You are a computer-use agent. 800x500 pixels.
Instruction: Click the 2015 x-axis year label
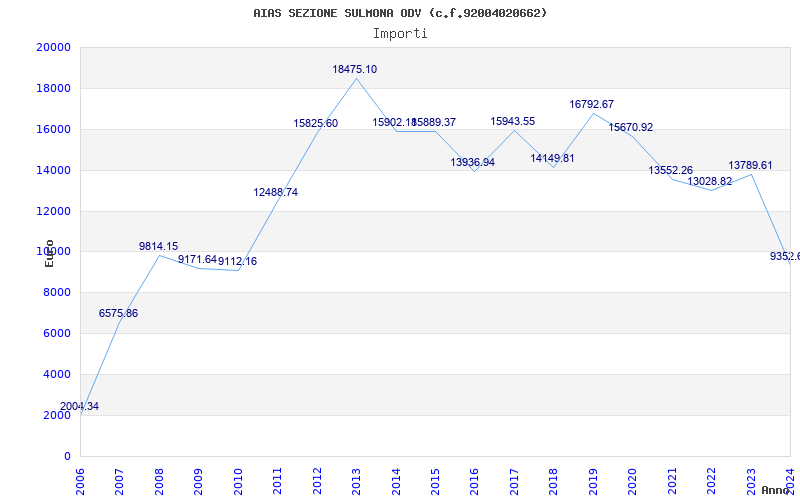(435, 481)
